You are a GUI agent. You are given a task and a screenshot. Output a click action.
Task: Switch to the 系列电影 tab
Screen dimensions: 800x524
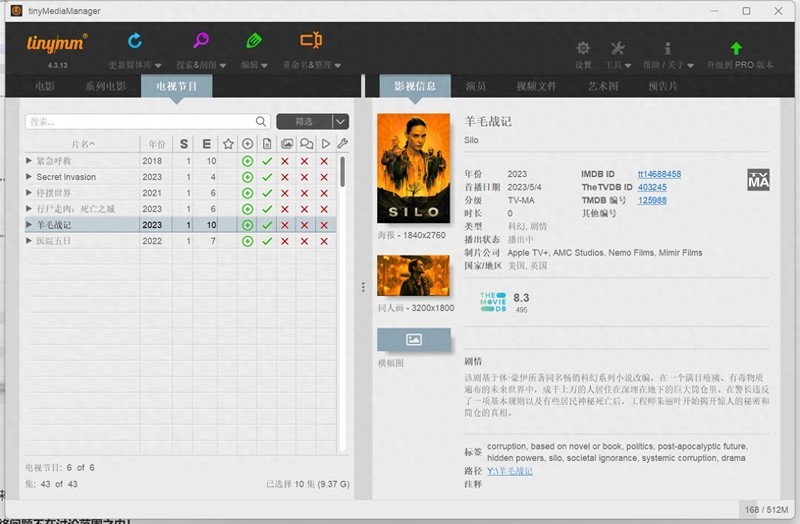tap(105, 86)
